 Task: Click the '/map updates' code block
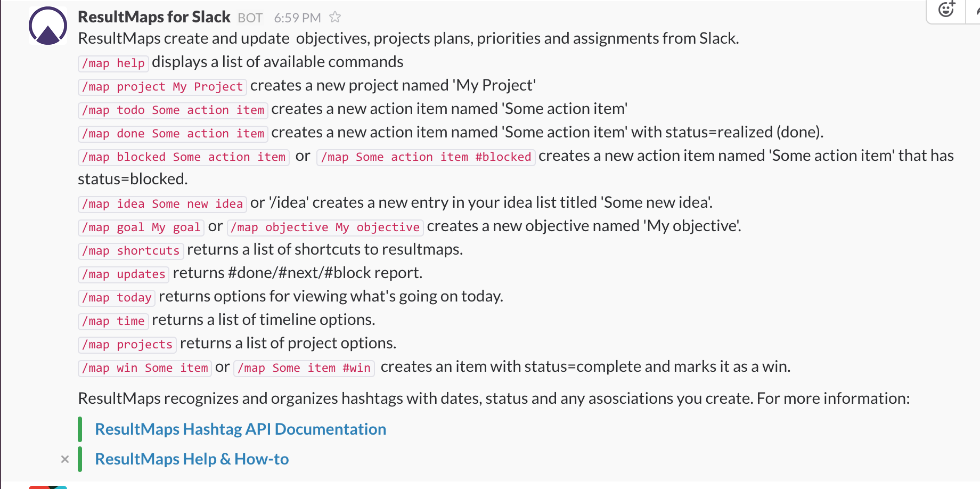pos(124,274)
